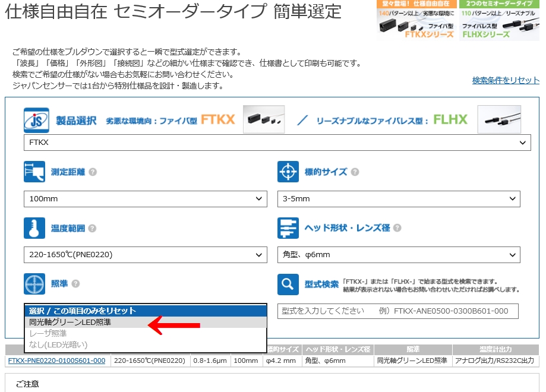This screenshot has width=546, height=392.
Task: Open the 角型、φ6mm head shape dropdown
Action: pos(399,255)
